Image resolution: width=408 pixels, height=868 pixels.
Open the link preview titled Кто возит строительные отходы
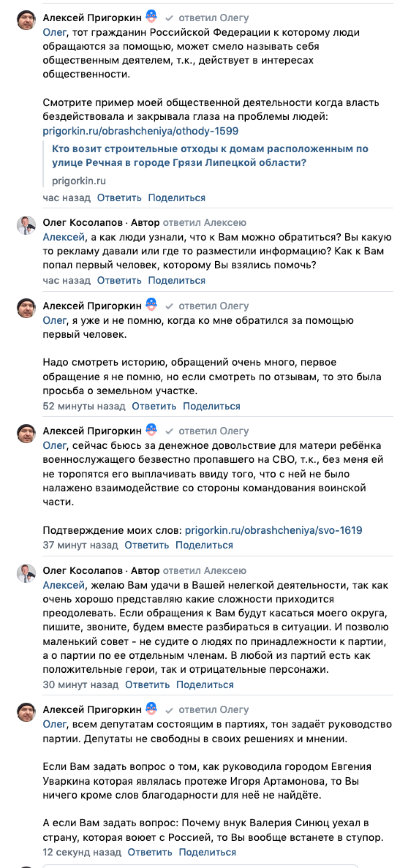(210, 156)
